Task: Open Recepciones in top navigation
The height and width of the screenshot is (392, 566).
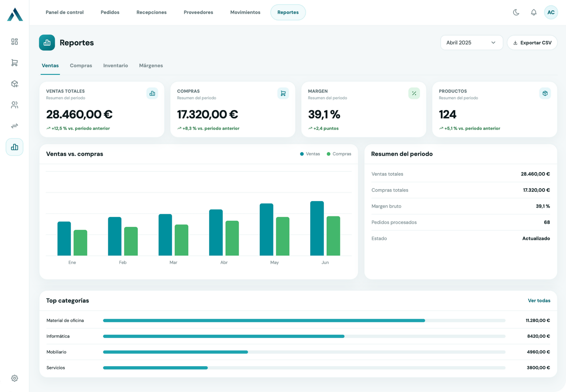Action: (151, 12)
